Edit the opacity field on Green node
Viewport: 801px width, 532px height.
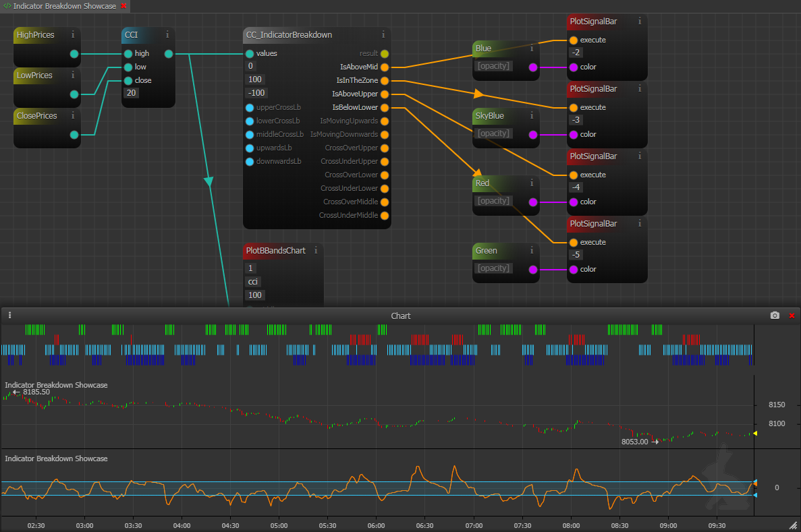click(x=493, y=268)
